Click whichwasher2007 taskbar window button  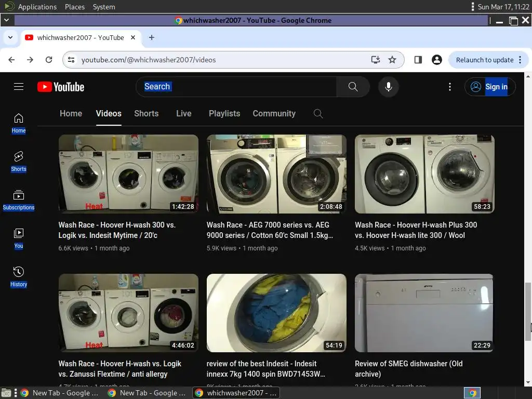(236, 393)
